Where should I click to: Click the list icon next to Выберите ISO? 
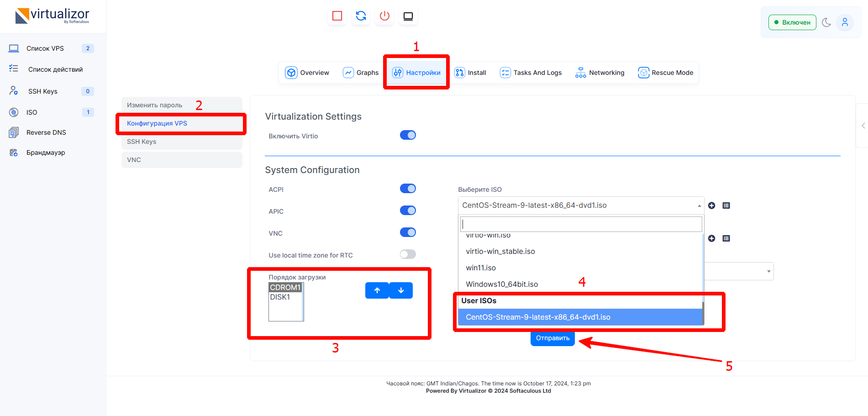pyautogui.click(x=726, y=205)
